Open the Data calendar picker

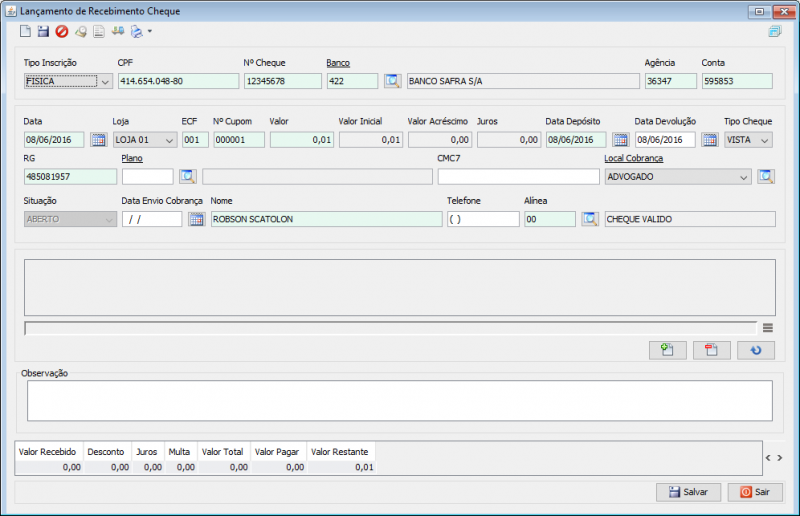(98, 139)
